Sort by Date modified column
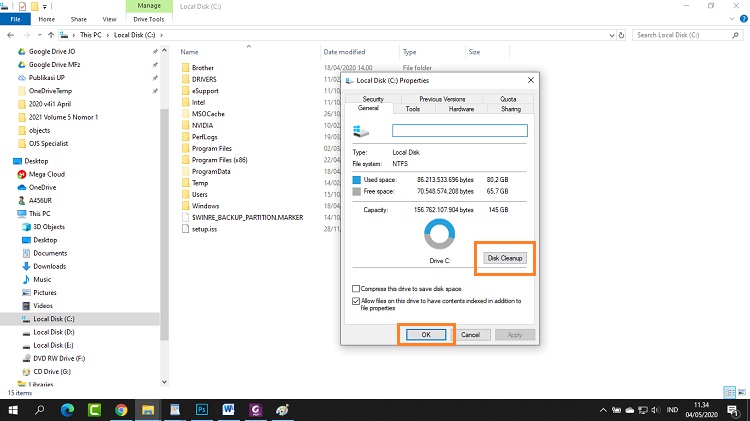The image size is (750, 421). coord(344,52)
